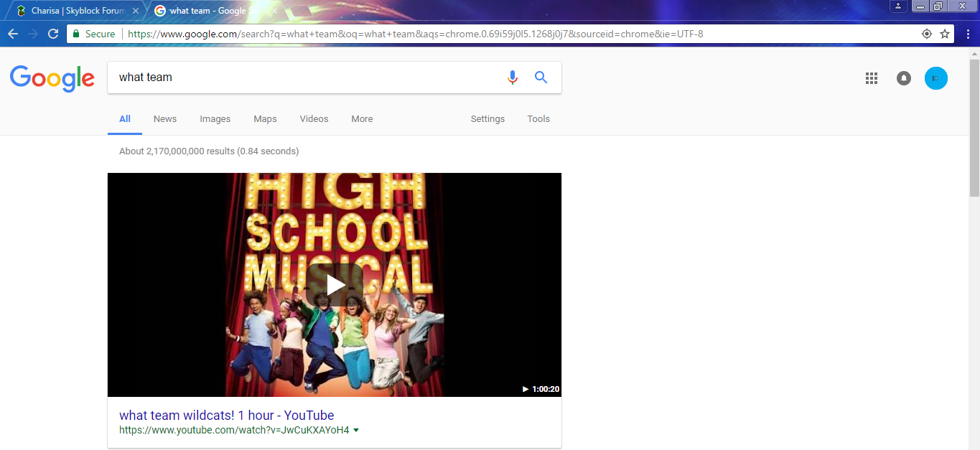
Task: Open the Google account avatar
Action: point(936,78)
